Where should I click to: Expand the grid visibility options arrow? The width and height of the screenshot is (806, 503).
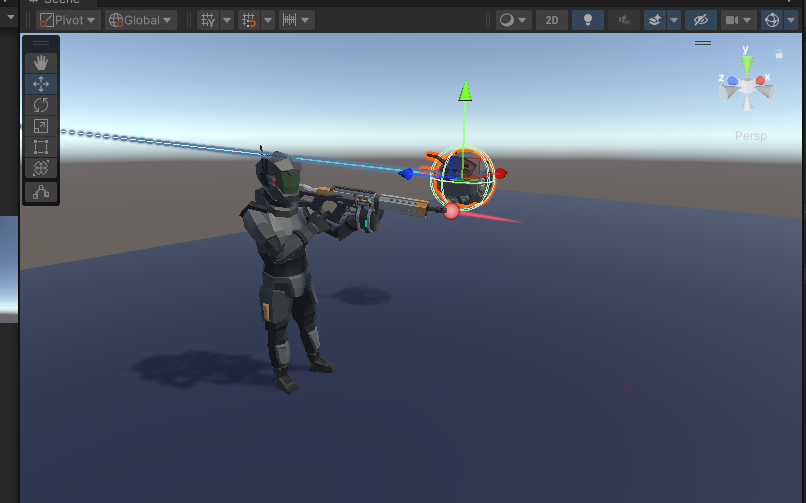(x=227, y=20)
